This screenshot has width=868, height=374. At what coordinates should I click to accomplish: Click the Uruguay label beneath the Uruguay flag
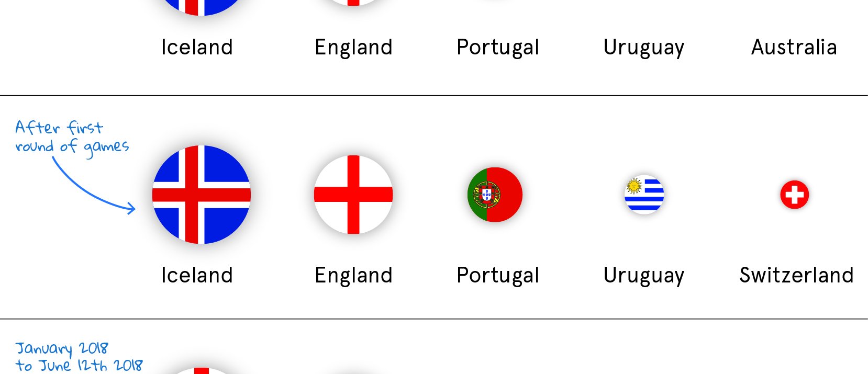tap(643, 275)
